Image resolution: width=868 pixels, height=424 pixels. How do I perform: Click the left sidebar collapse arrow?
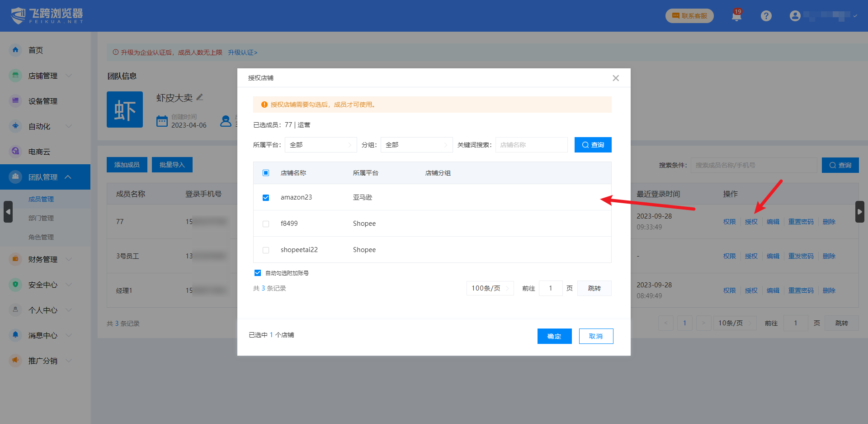click(x=8, y=212)
